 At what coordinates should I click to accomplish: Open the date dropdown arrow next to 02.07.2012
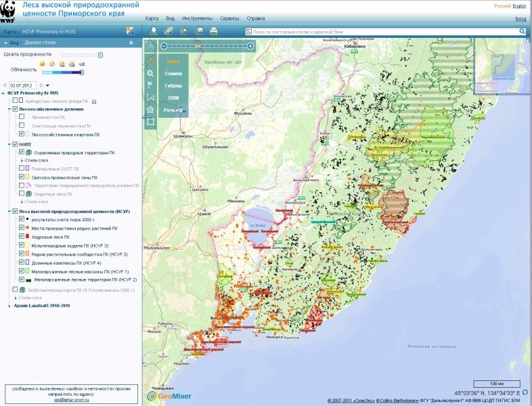click(x=47, y=85)
